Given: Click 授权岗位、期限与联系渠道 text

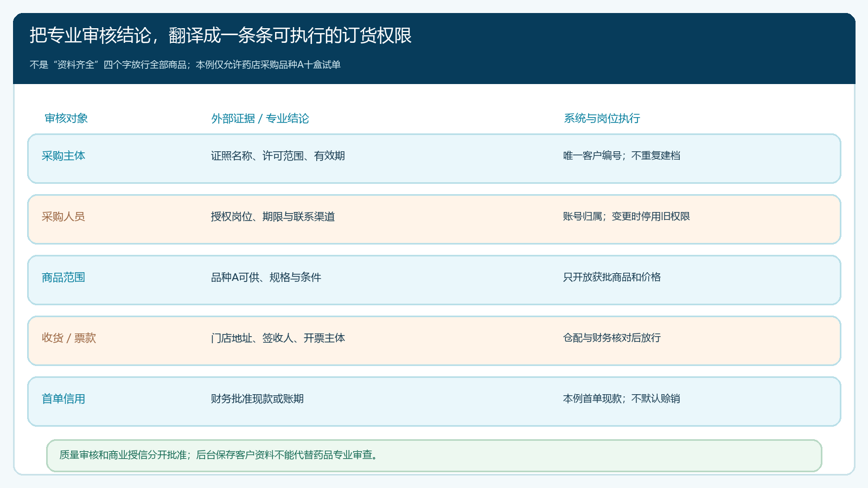Looking at the screenshot, I should tap(273, 216).
